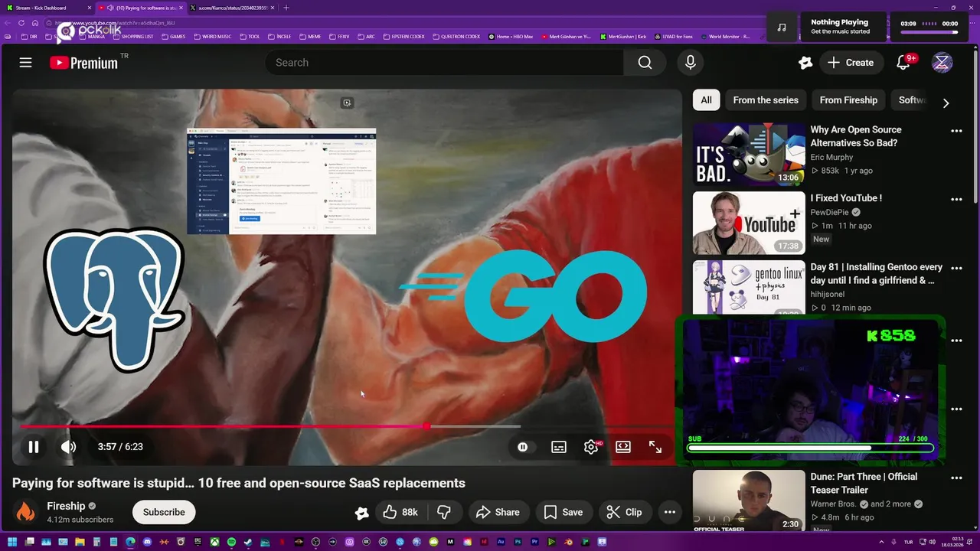980x551 pixels.
Task: Create a Clip of video
Action: pyautogui.click(x=625, y=512)
